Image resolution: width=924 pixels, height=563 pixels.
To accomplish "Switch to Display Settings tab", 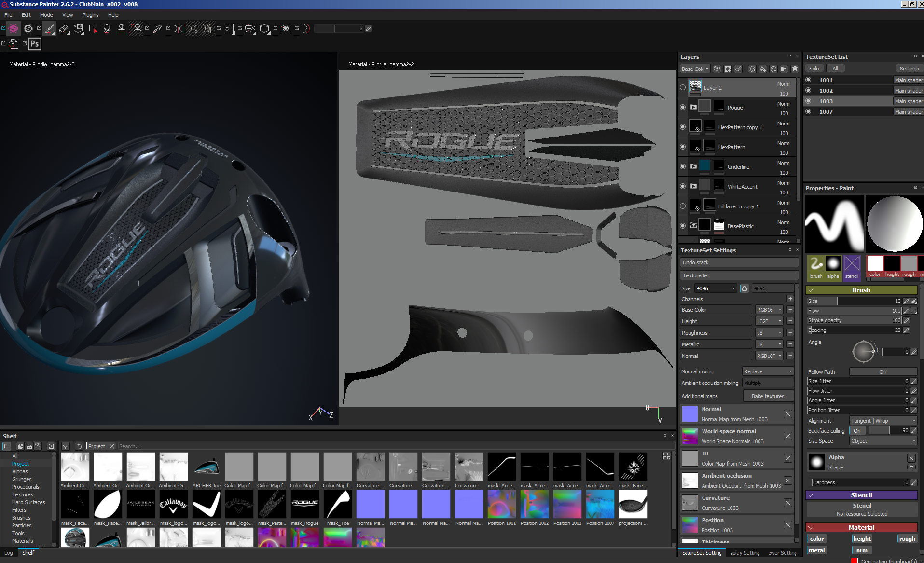I will click(x=745, y=553).
